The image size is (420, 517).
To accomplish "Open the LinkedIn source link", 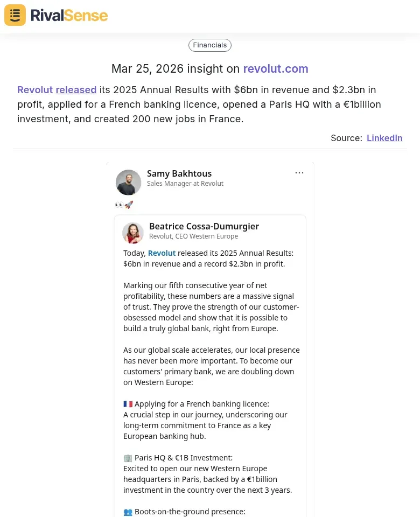I will (384, 138).
